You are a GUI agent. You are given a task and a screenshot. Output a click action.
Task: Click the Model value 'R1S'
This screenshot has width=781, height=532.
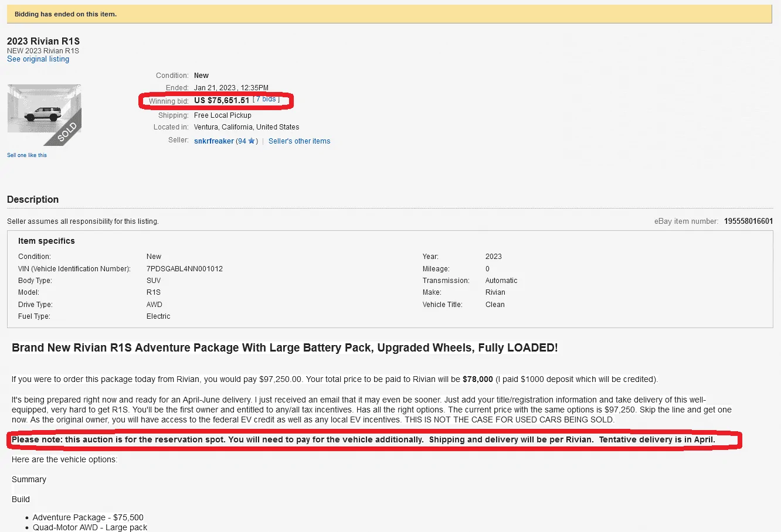click(x=154, y=292)
